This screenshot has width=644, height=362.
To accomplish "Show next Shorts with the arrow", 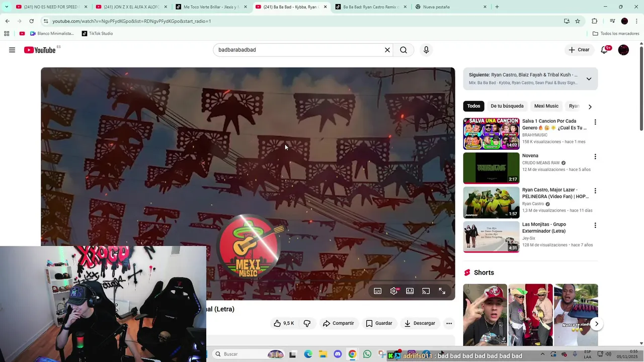I will 596,324.
